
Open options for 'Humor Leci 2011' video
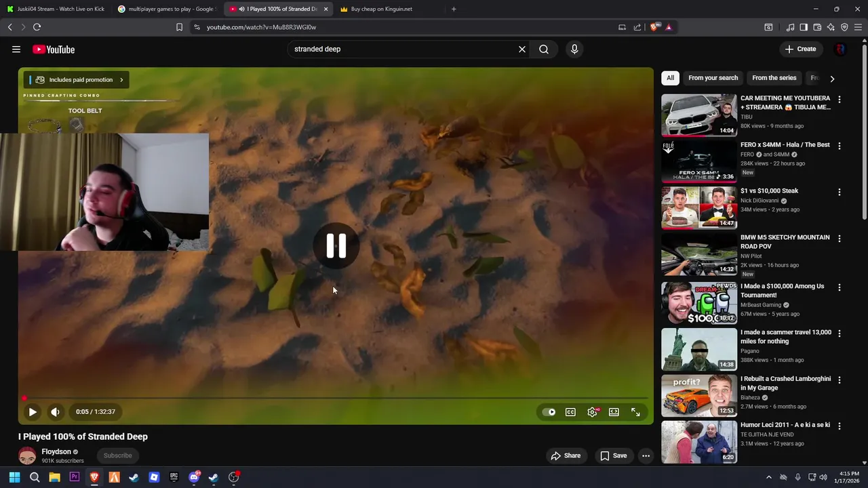point(840,426)
